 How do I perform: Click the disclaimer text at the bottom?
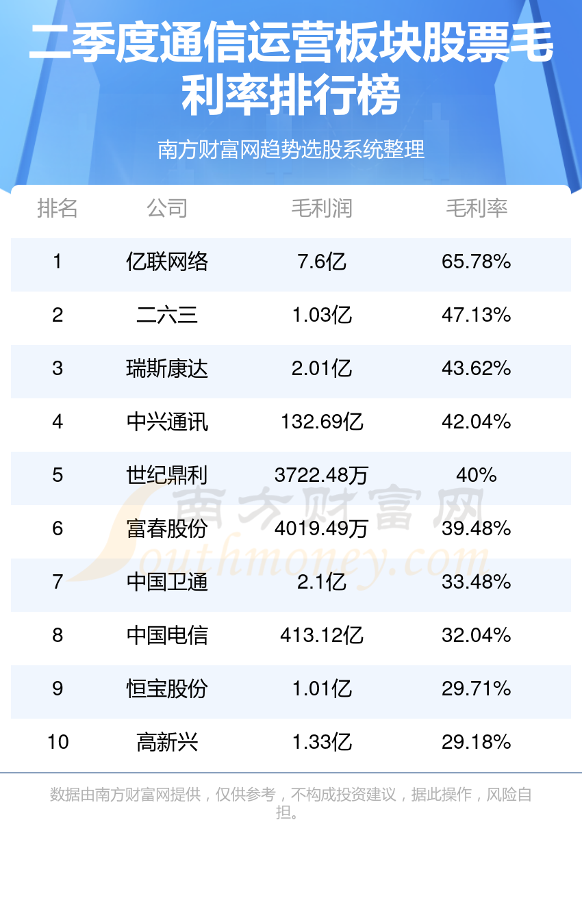(291, 804)
